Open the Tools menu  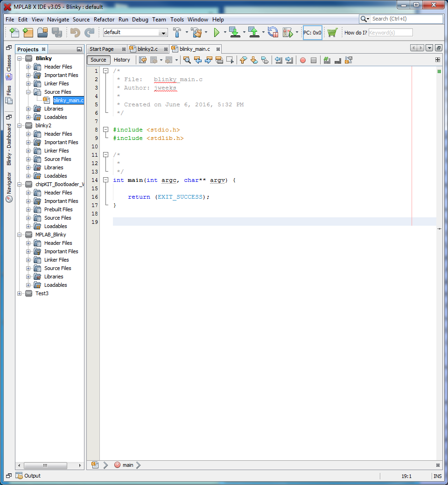tap(177, 20)
